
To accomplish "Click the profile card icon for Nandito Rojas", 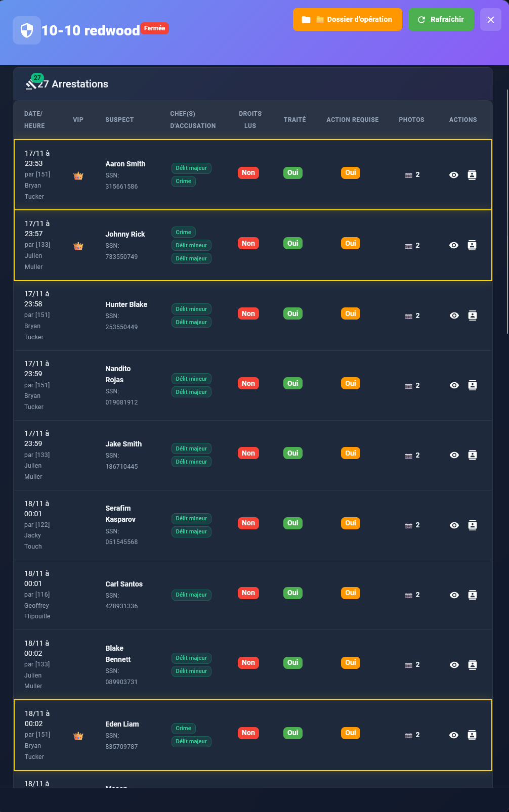I will tap(473, 385).
